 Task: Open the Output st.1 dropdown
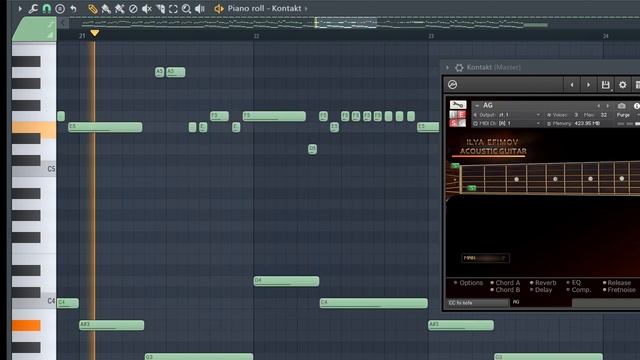[x=507, y=115]
